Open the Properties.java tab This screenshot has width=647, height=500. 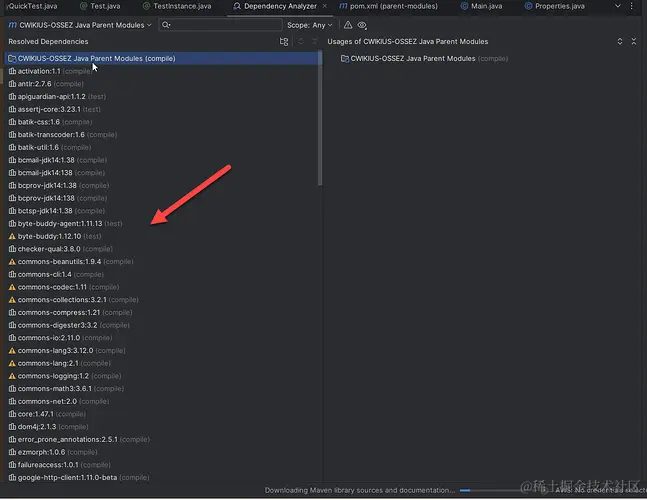[555, 6]
